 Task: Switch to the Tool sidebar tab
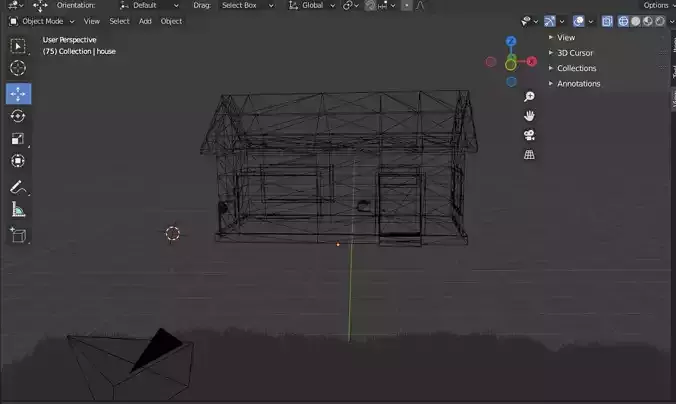(x=673, y=71)
